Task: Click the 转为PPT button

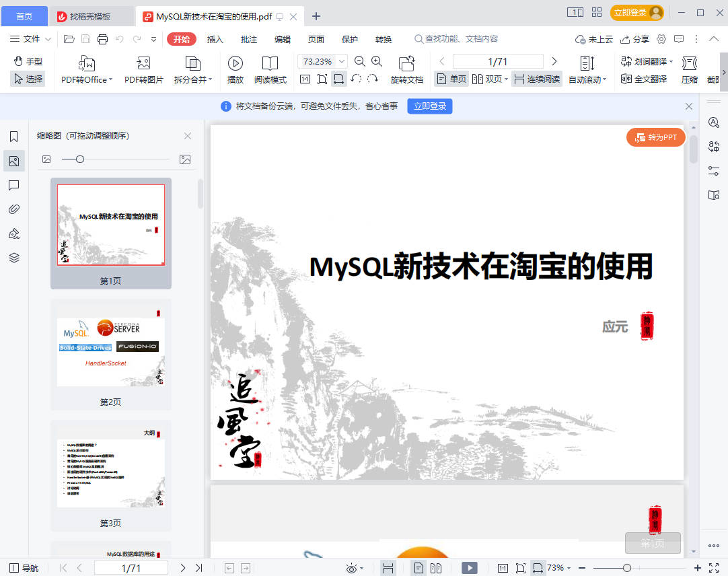Action: [656, 137]
